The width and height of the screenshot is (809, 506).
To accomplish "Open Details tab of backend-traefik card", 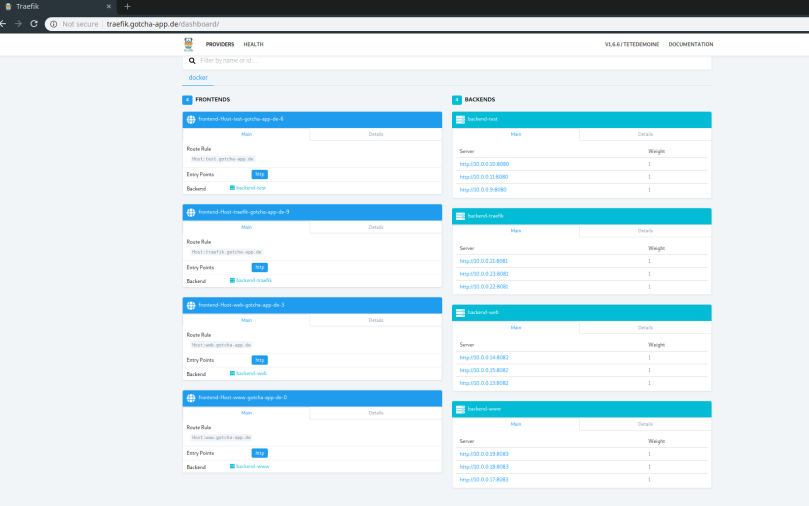I will pos(645,231).
